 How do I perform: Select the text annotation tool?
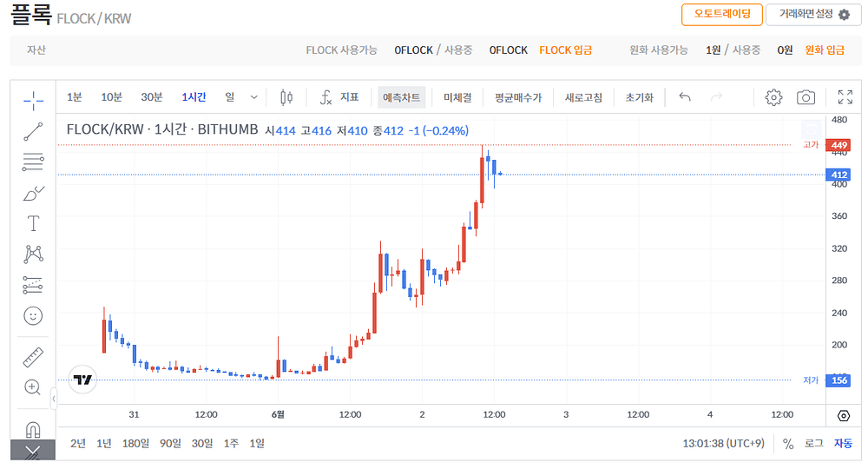pyautogui.click(x=33, y=224)
